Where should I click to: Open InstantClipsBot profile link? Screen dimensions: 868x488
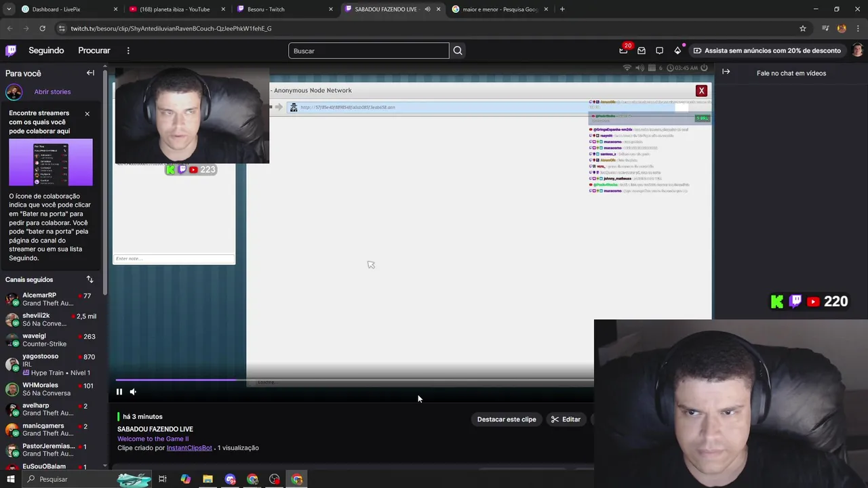click(189, 448)
